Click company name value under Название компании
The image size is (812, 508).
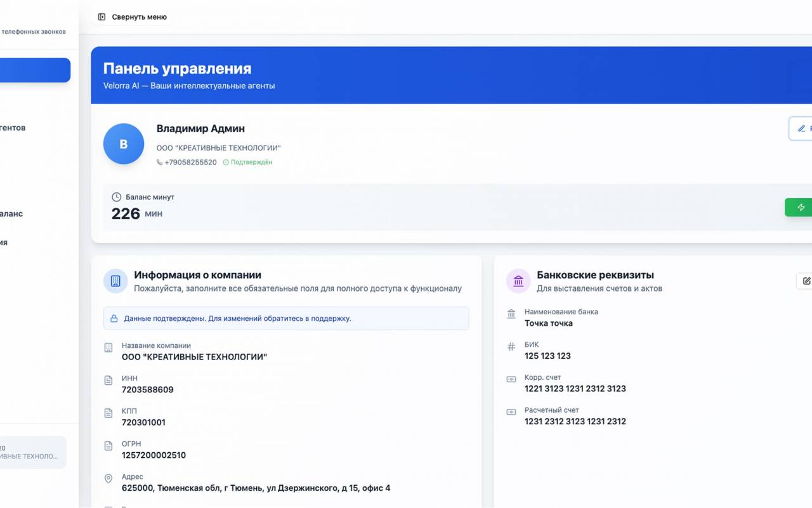coord(194,357)
